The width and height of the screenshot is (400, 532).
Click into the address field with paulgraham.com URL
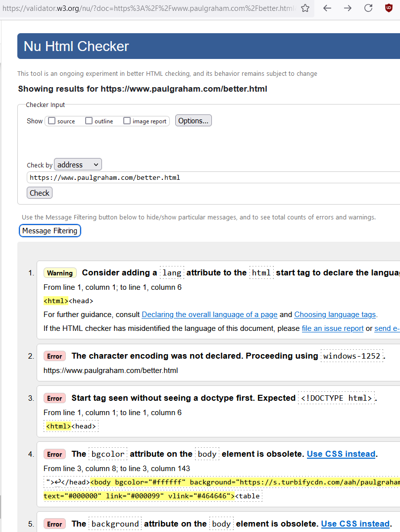coord(213,177)
